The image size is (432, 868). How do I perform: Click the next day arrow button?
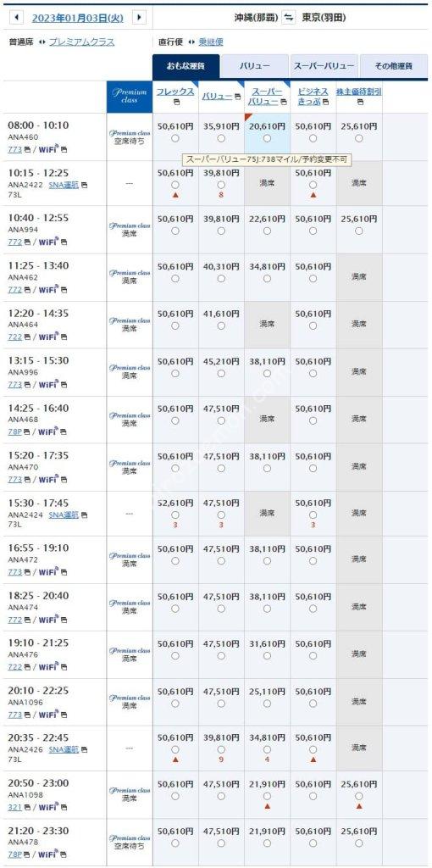point(141,18)
